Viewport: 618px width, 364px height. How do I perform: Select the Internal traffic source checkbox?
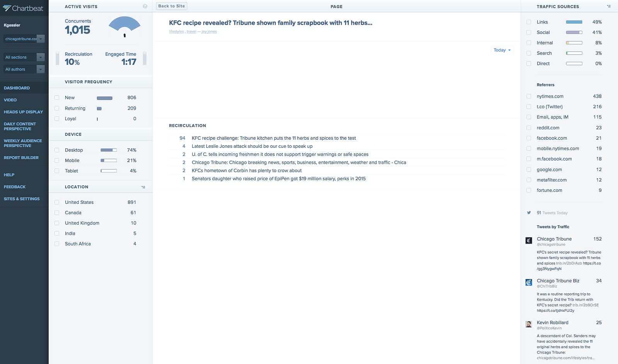point(529,43)
